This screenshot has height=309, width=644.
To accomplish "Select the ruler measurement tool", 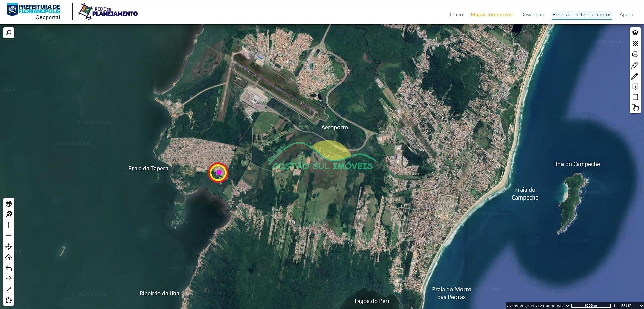I will 635,65.
